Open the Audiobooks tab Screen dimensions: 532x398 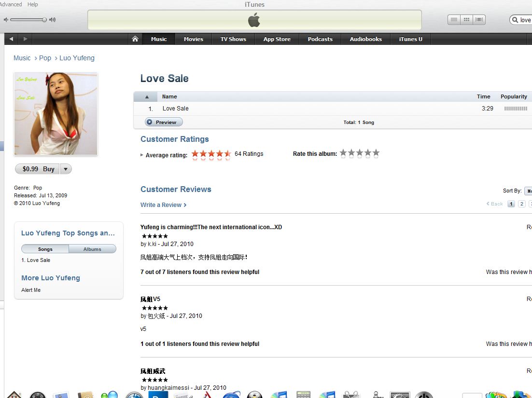click(x=366, y=39)
